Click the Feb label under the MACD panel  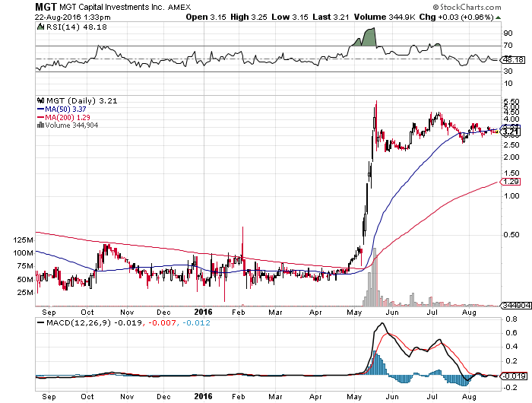[239, 397]
